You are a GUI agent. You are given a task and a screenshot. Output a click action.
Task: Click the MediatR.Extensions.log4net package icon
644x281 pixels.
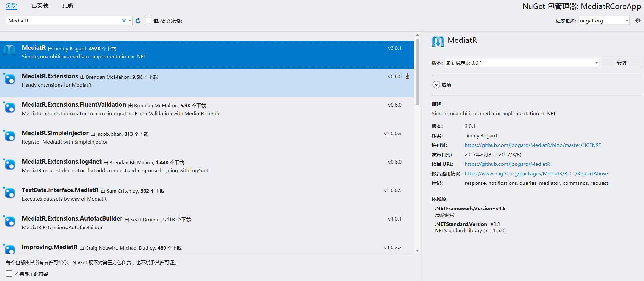point(9,164)
